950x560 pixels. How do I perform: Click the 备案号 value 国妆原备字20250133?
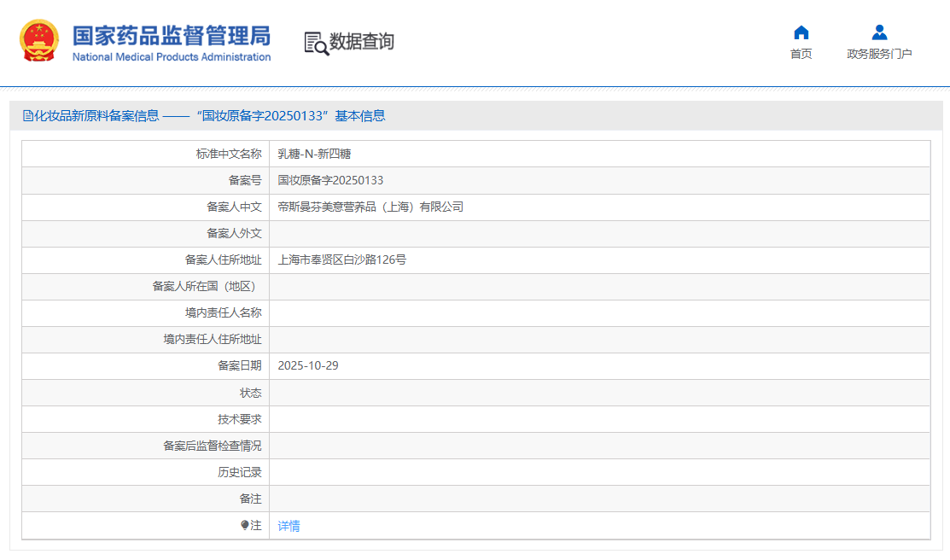(x=330, y=181)
